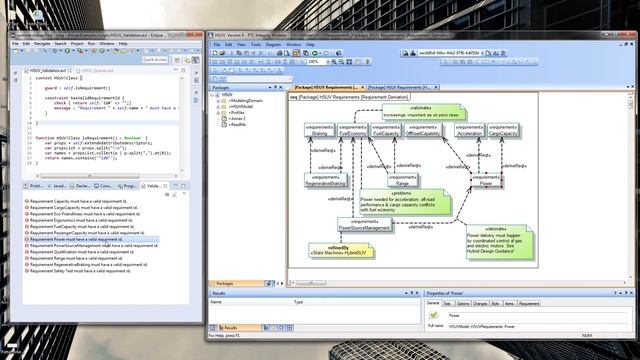Click green circular arrow icon in Modeler toolbar

(x=315, y=53)
